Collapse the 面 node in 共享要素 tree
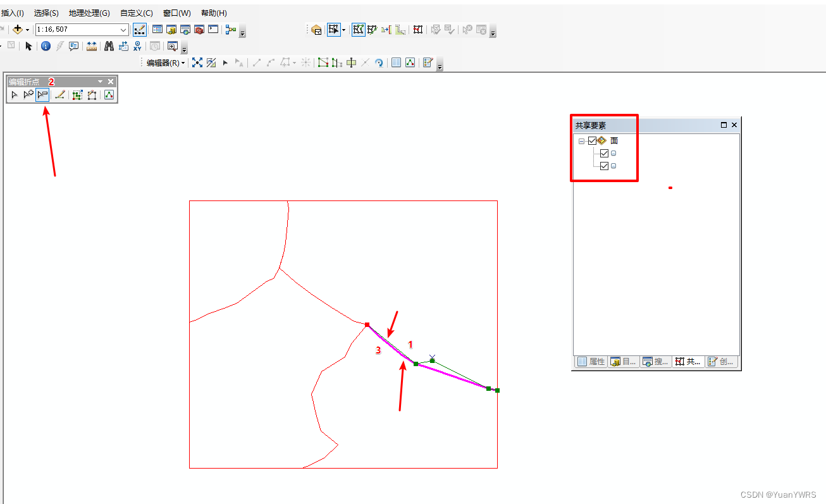This screenshot has width=826, height=504. (581, 142)
